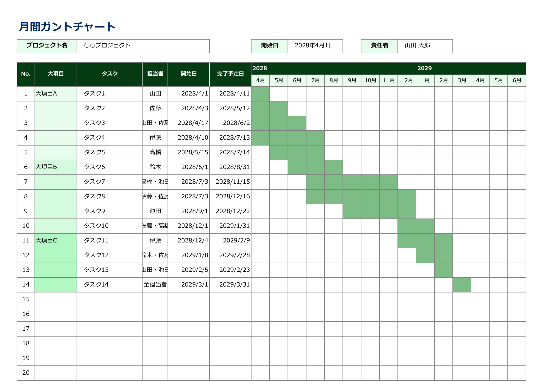Select the green April bar for タスク1
Image resolution: width=554 pixels, height=392 pixels.
pyautogui.click(x=260, y=94)
